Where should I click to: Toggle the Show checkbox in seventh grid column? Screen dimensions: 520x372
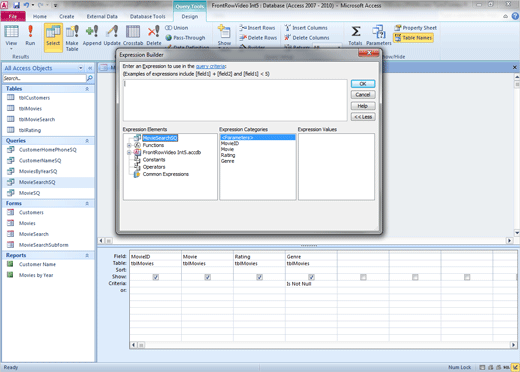467,277
